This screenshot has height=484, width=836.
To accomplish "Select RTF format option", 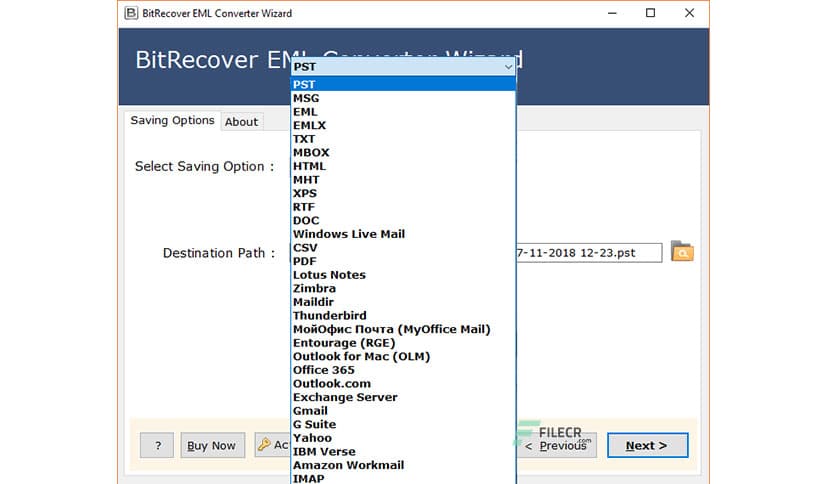I will tap(404, 207).
